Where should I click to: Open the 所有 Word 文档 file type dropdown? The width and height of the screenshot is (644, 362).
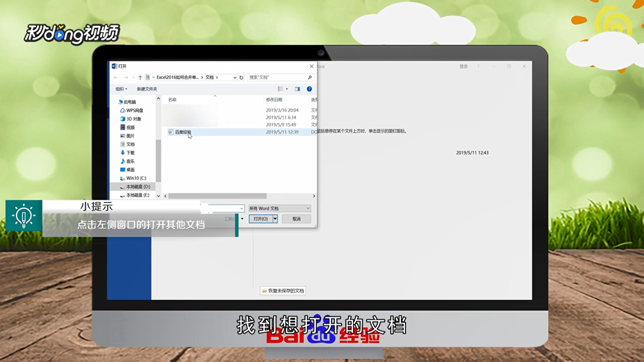[279, 208]
